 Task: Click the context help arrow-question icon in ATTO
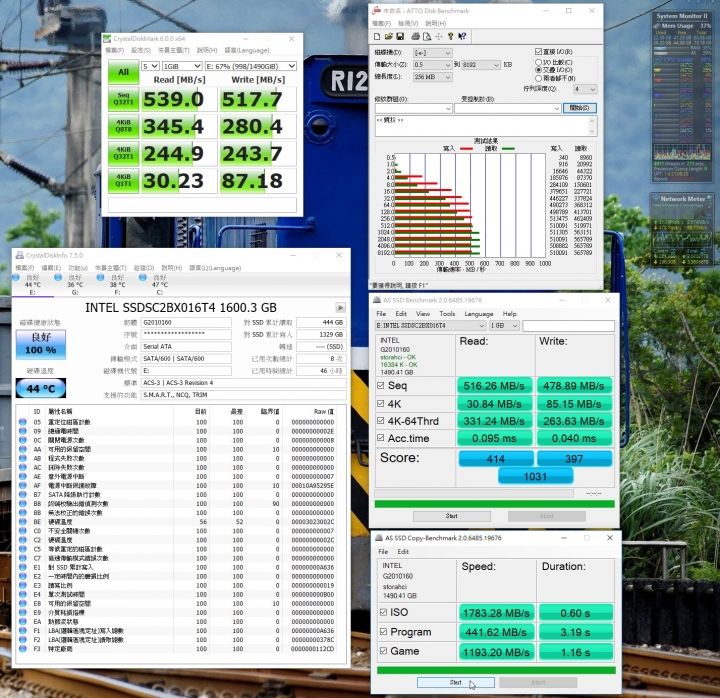462,36
